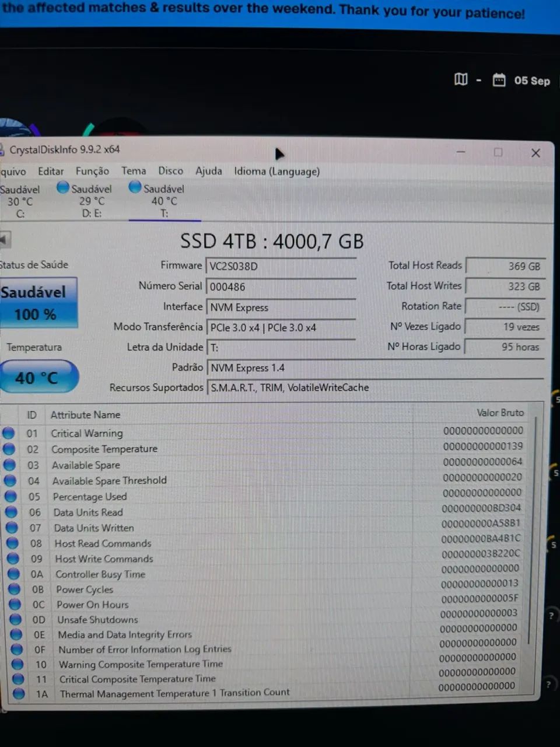The height and width of the screenshot is (747, 560).
Task: Open the Disco menu
Action: 170,171
